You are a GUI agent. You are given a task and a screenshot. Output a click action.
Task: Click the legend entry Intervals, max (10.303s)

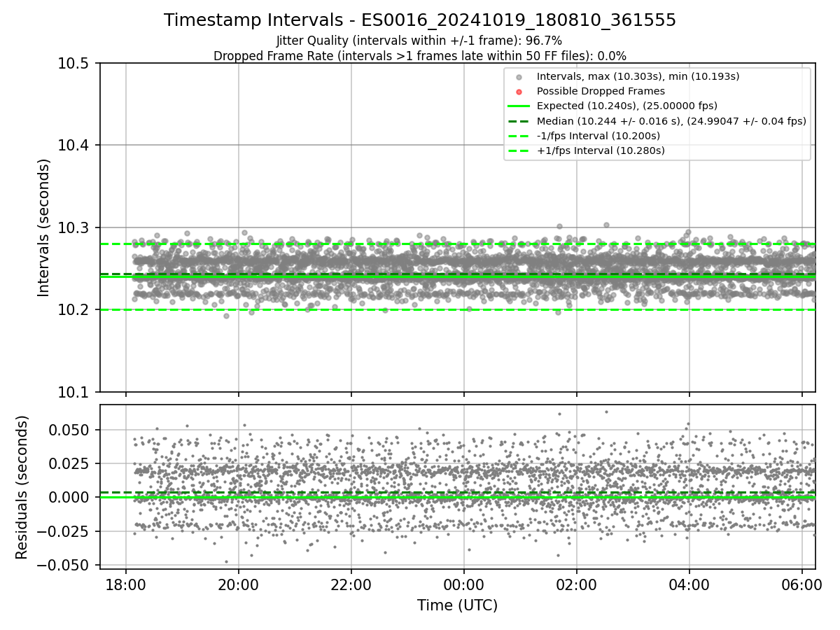coord(638,76)
